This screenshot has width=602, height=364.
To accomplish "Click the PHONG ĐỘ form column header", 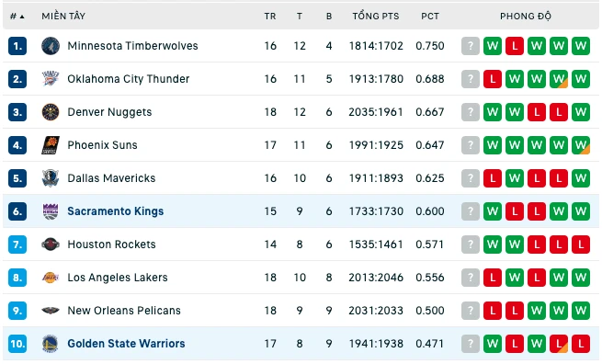I will (x=526, y=17).
